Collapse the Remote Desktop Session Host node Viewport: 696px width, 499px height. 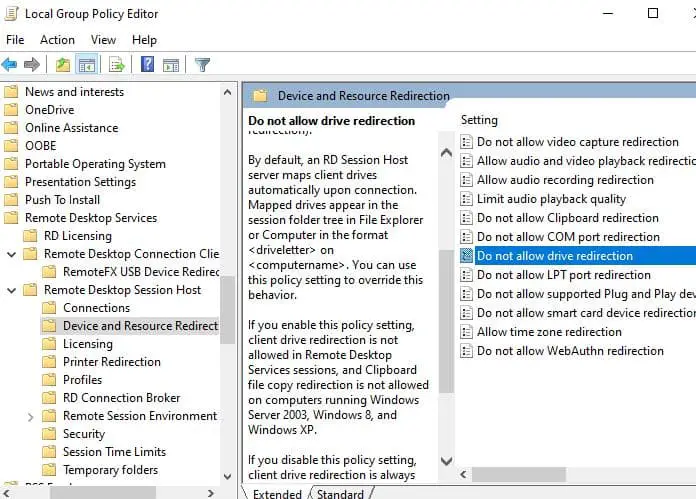(11, 290)
